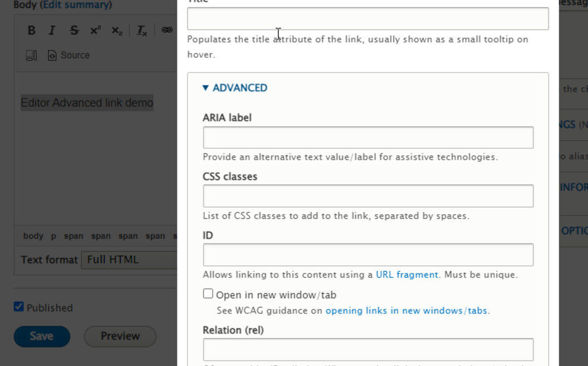
Task: Uncheck the Published checkbox
Action: coord(18,306)
